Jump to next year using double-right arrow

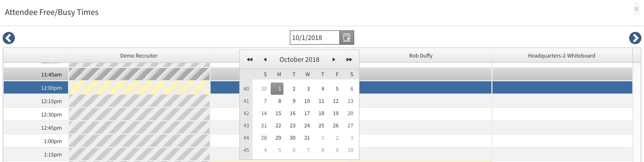(x=349, y=59)
